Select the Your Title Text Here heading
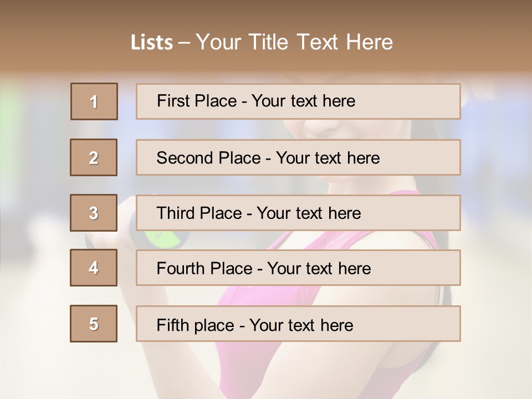 click(294, 43)
